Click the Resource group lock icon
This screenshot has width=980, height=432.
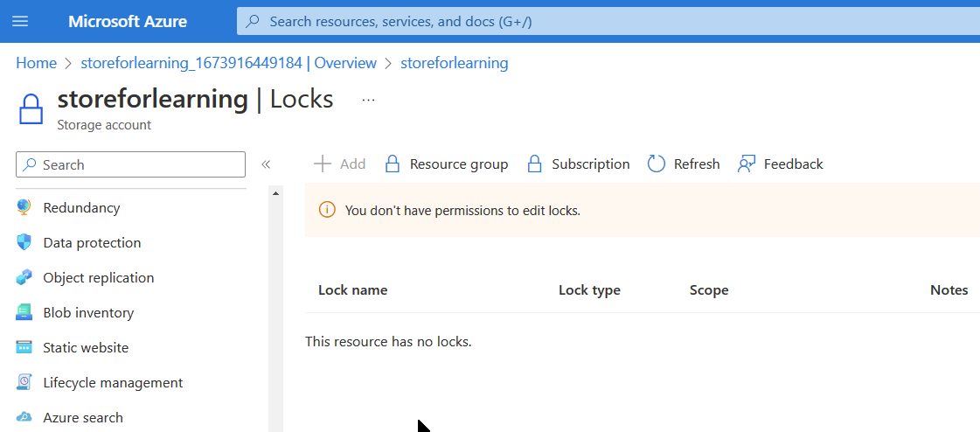[392, 164]
